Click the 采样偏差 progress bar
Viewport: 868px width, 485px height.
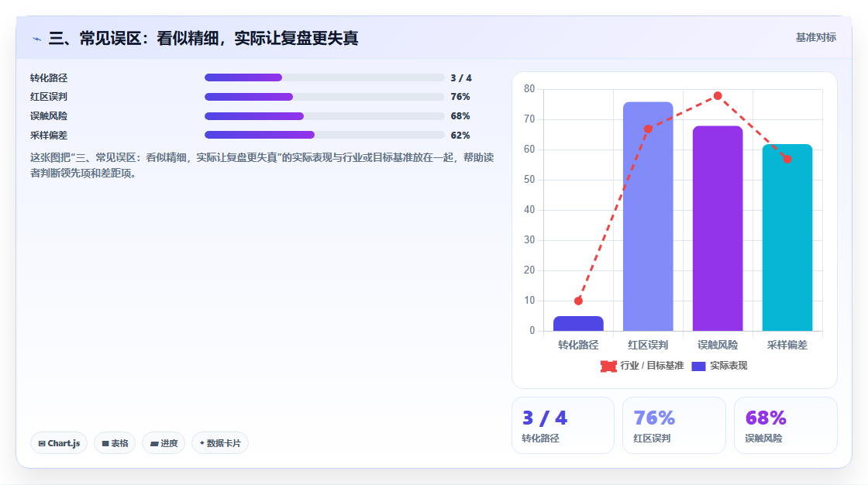click(325, 135)
